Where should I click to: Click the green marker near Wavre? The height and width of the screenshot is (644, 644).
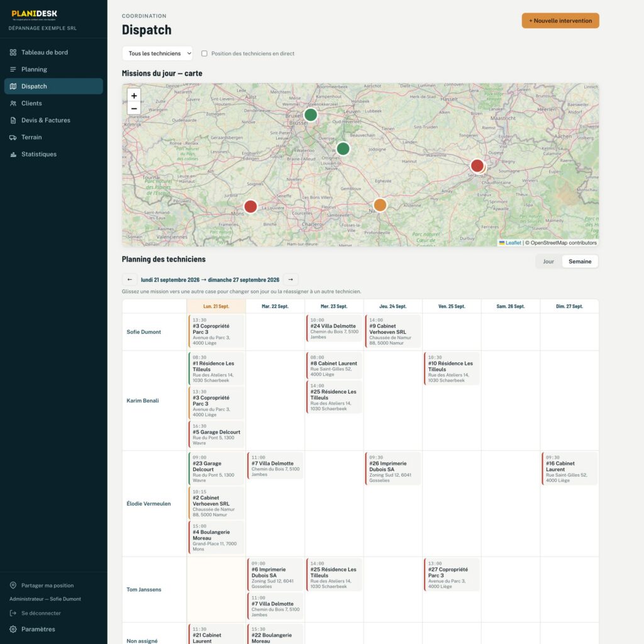click(343, 148)
